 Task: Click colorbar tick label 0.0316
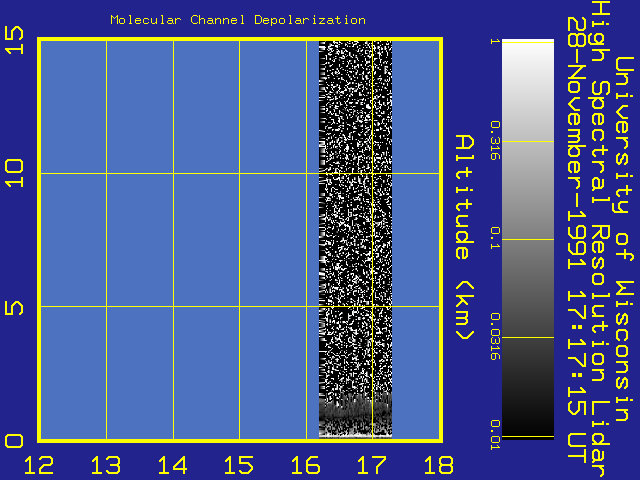[495, 337]
